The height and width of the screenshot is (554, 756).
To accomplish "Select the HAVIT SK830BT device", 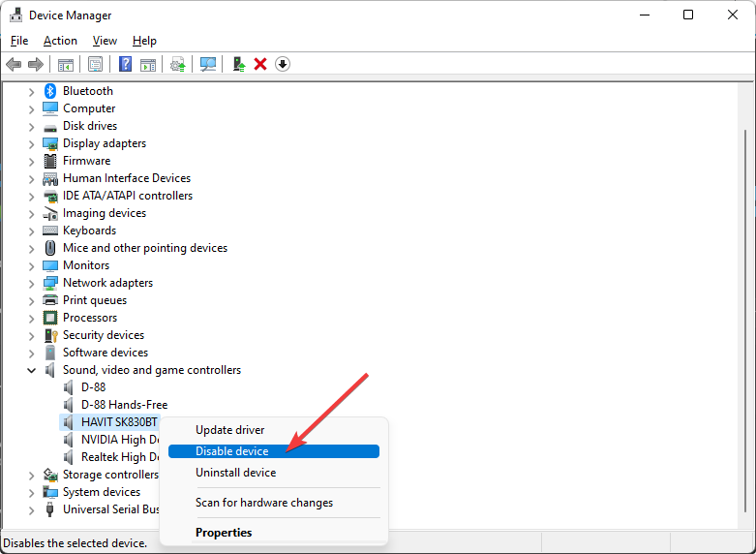I will [x=119, y=421].
